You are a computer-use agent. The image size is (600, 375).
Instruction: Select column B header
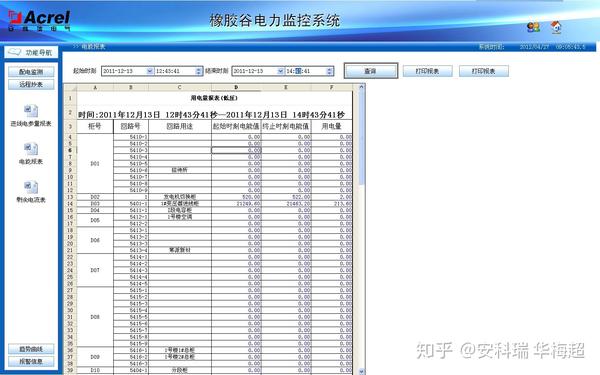point(131,88)
